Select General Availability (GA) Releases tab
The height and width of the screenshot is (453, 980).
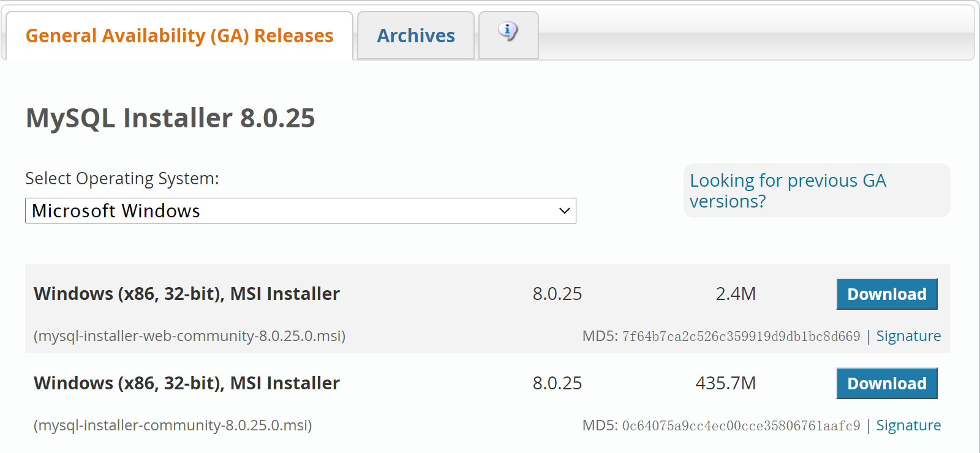pos(179,36)
